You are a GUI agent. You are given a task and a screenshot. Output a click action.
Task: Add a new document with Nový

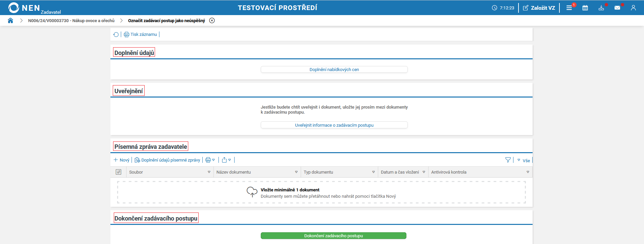[x=121, y=160]
